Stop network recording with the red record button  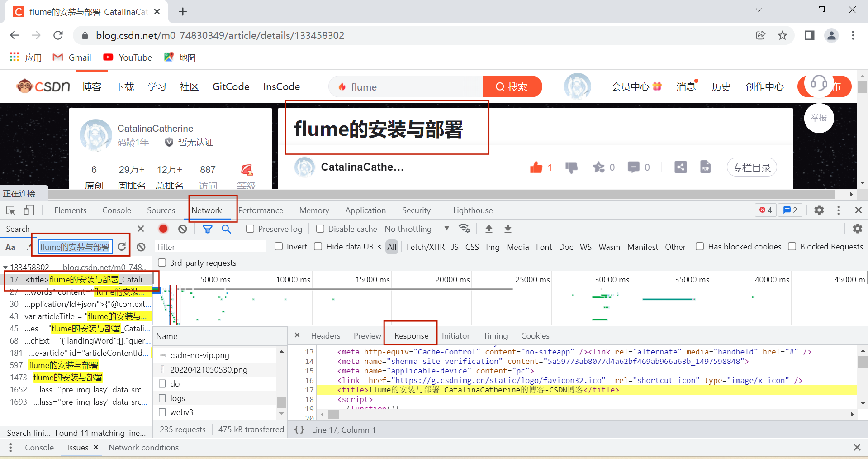coord(163,229)
